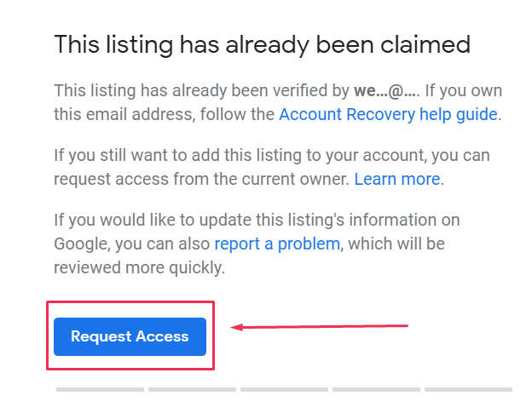The width and height of the screenshot is (532, 413).
Task: Click the 'This listing has already been claimed' heading
Action: tap(262, 44)
